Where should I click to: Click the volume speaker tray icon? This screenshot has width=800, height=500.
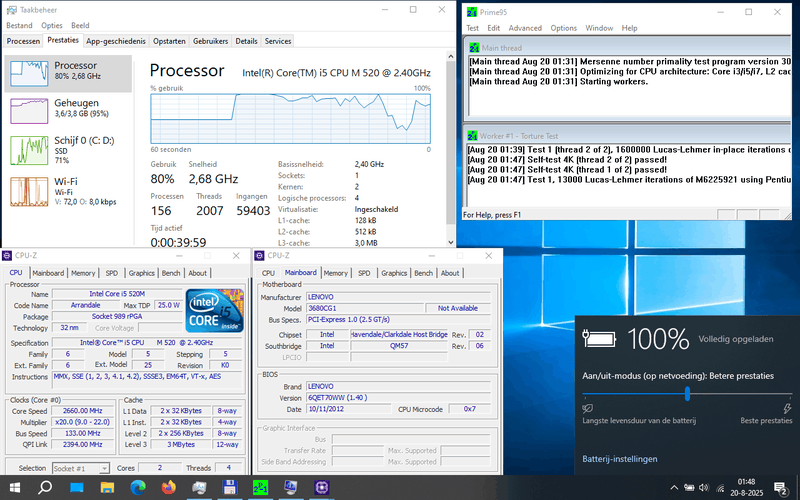(704, 488)
